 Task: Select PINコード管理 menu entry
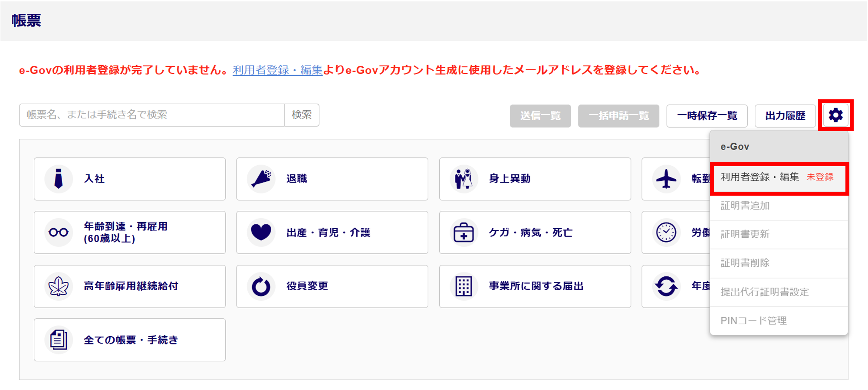coord(753,321)
